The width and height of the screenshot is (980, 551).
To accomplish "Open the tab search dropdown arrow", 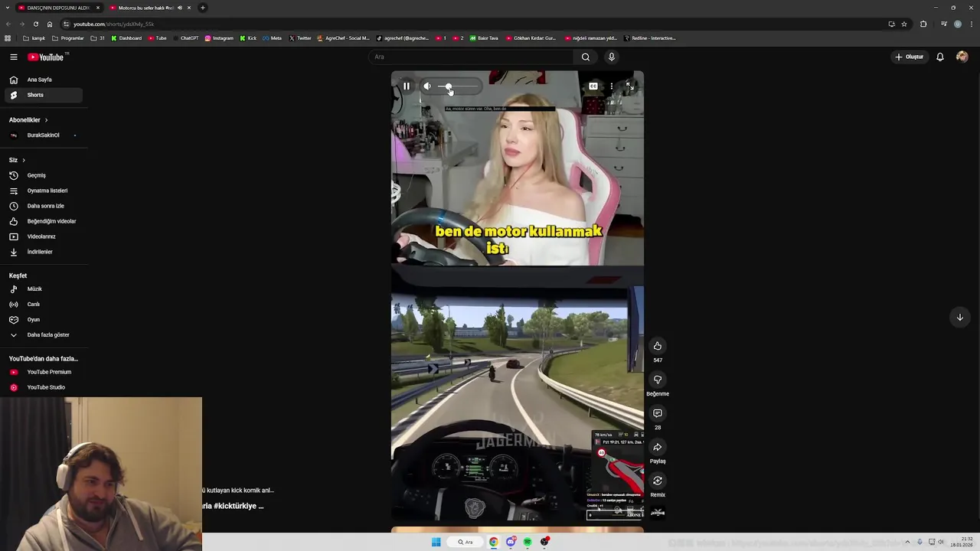I will pyautogui.click(x=7, y=8).
